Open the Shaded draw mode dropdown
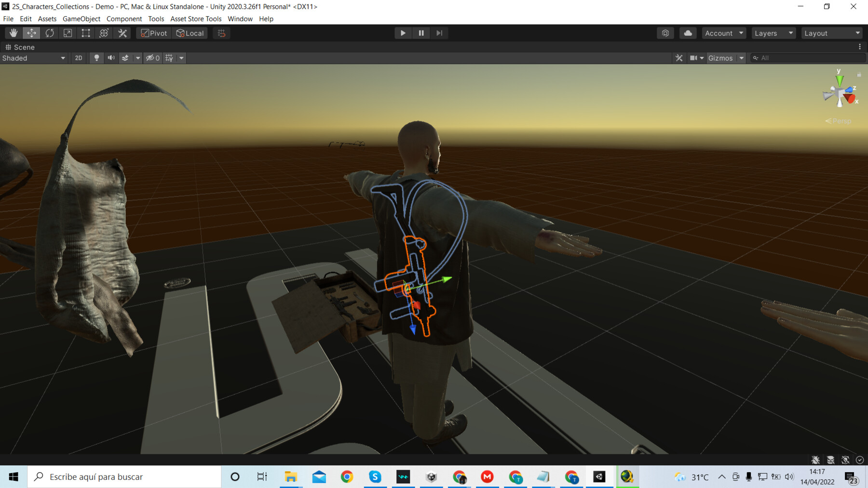The width and height of the screenshot is (868, 488). pos(34,58)
